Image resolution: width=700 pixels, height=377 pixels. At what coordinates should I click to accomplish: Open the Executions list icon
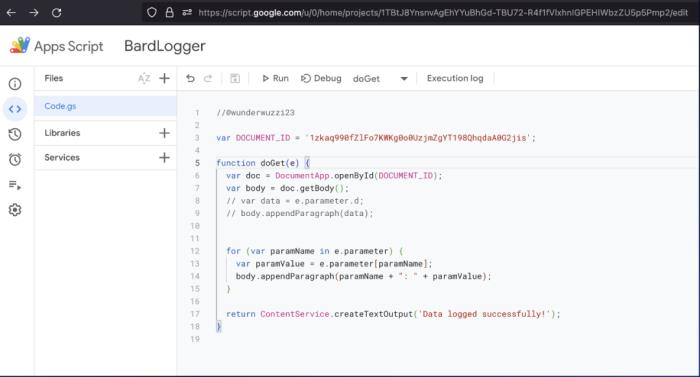(15, 184)
